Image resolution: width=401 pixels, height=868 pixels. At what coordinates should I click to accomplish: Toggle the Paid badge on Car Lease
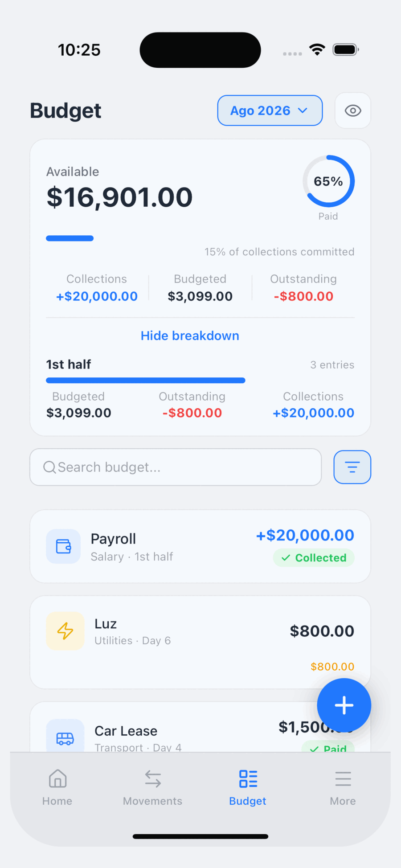point(328,748)
